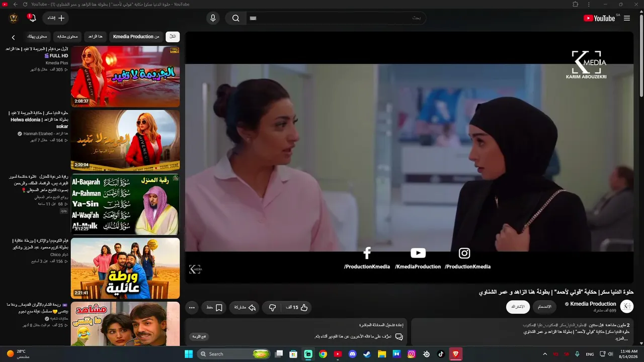This screenshot has height=362, width=644.
Task: Open the 2:20:04 Helwa eldonia thumbnail
Action: (x=125, y=140)
